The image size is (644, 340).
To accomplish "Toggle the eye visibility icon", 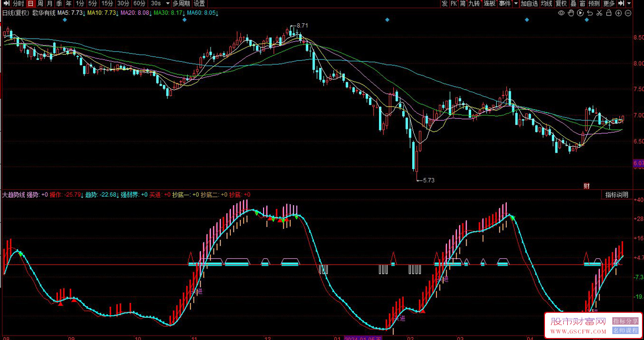I will (x=561, y=13).
